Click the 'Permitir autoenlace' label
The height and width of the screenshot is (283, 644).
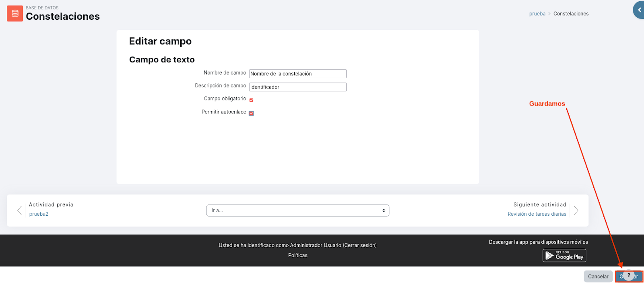point(224,112)
